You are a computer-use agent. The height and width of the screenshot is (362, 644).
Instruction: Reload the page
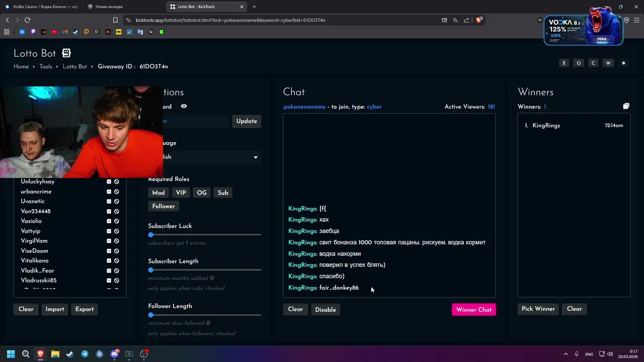pos(27,20)
